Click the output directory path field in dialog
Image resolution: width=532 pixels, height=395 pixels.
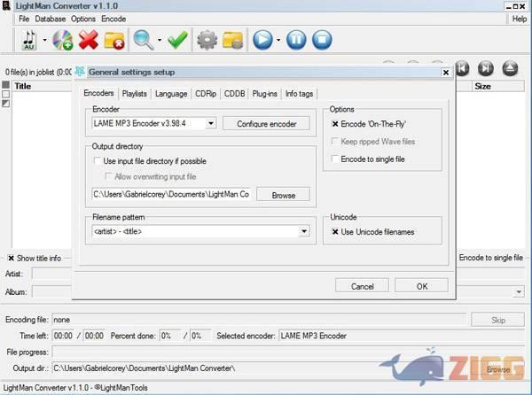tap(171, 194)
